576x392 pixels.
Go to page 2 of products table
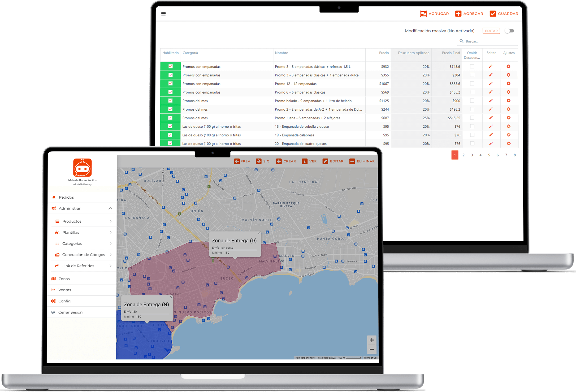pyautogui.click(x=463, y=155)
